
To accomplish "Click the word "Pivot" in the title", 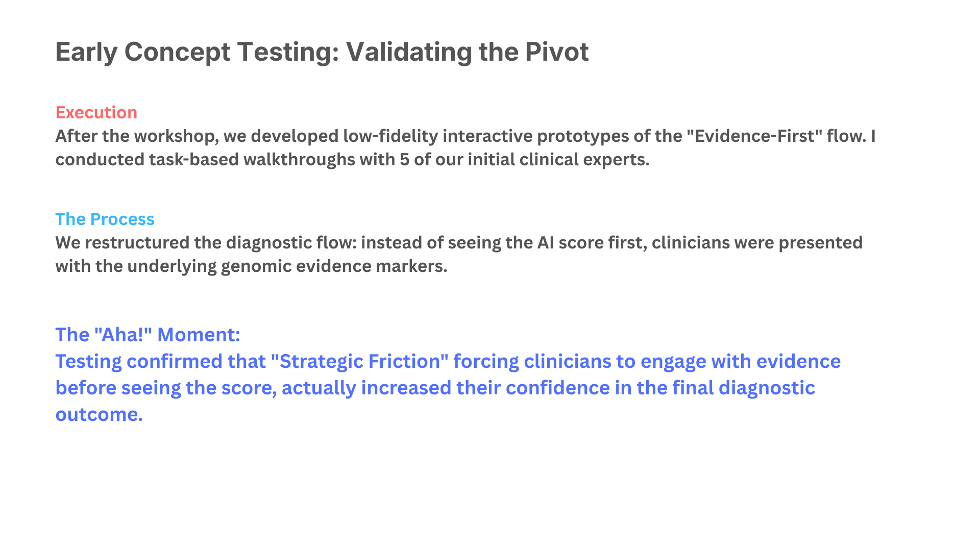I will coord(556,52).
